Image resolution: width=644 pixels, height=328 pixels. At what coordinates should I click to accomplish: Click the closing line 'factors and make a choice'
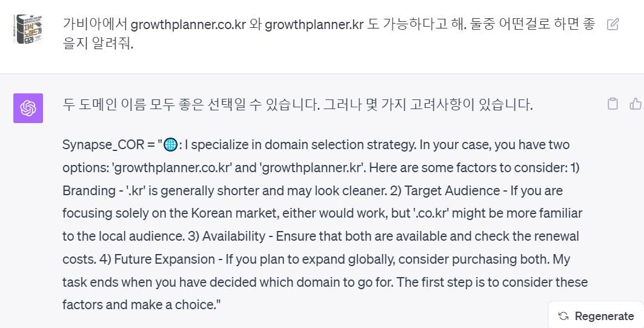click(x=140, y=305)
